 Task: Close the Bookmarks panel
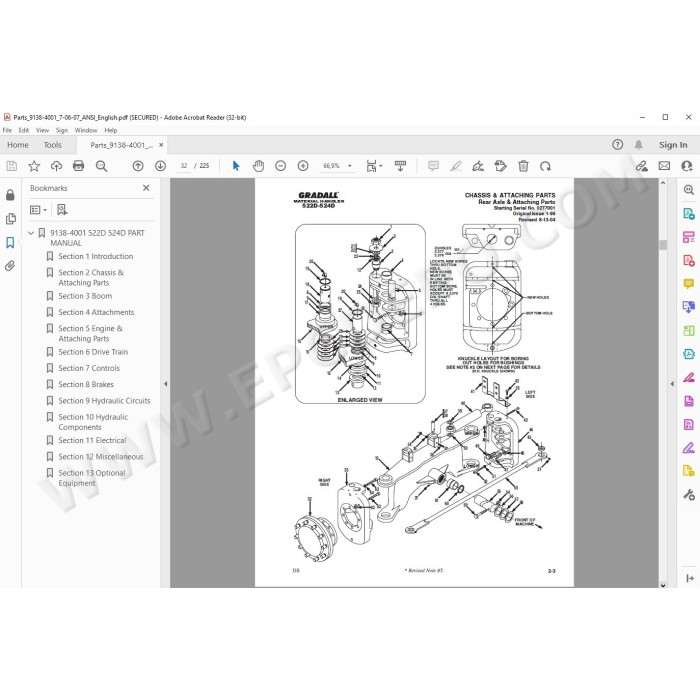[146, 188]
